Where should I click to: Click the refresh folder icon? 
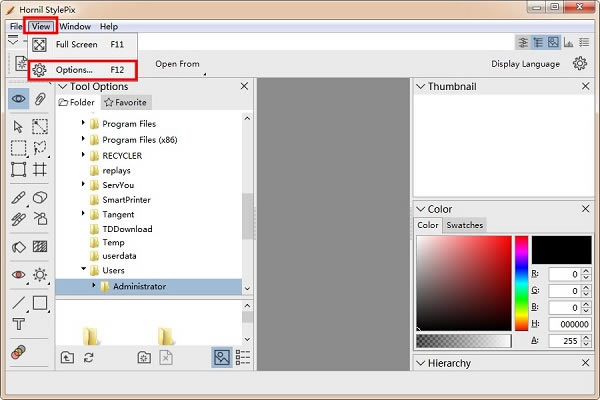tap(89, 357)
